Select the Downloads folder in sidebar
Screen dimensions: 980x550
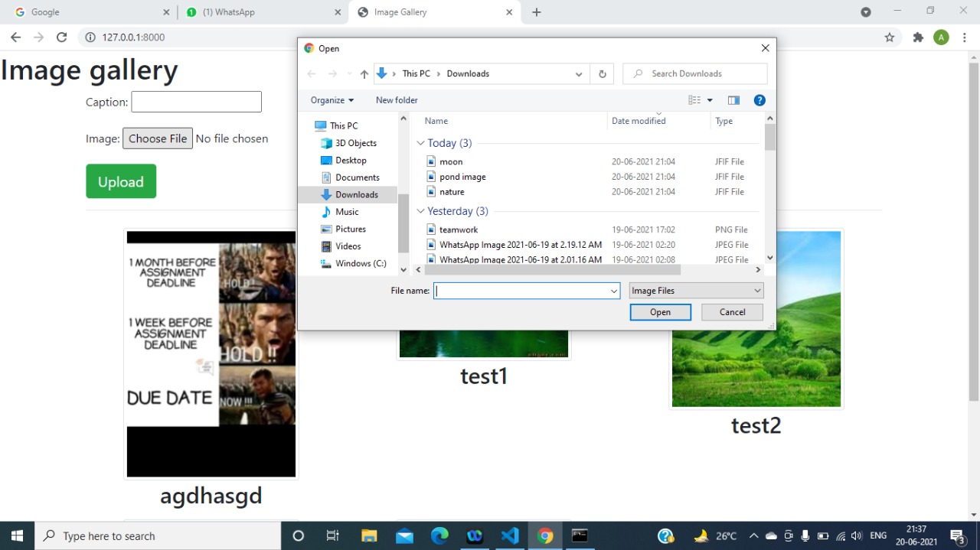point(357,194)
